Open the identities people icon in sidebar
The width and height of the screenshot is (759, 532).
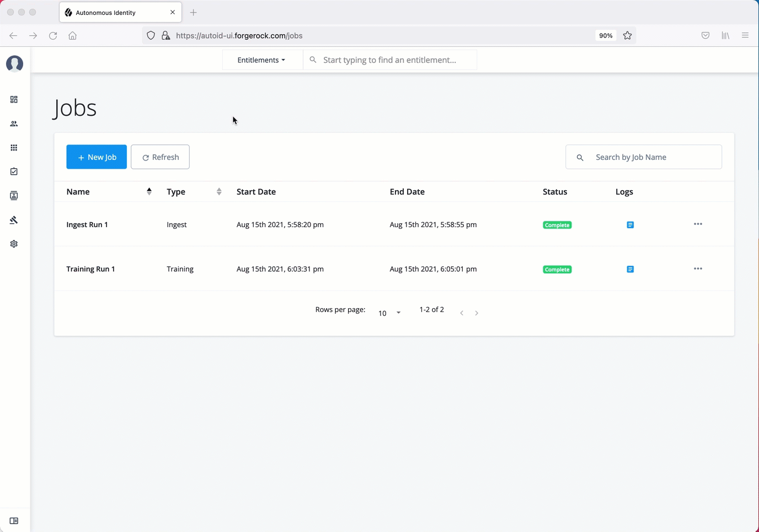[14, 124]
